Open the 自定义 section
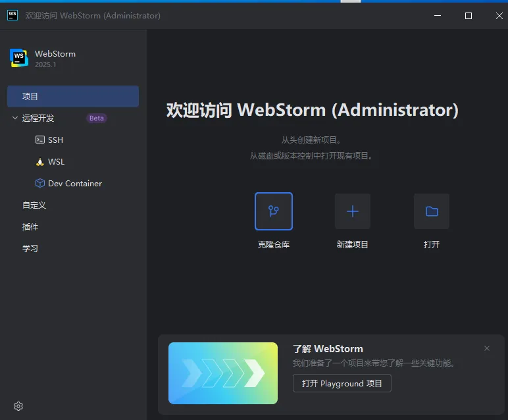508x420 pixels. pos(34,205)
